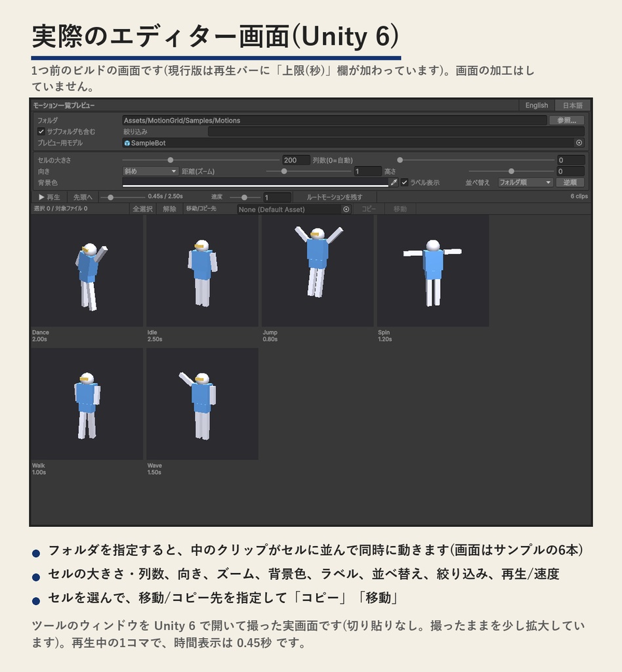This screenshot has width=622, height=672.
Task: Toggle サブフォルダも含む checkbox
Action: pyautogui.click(x=41, y=131)
